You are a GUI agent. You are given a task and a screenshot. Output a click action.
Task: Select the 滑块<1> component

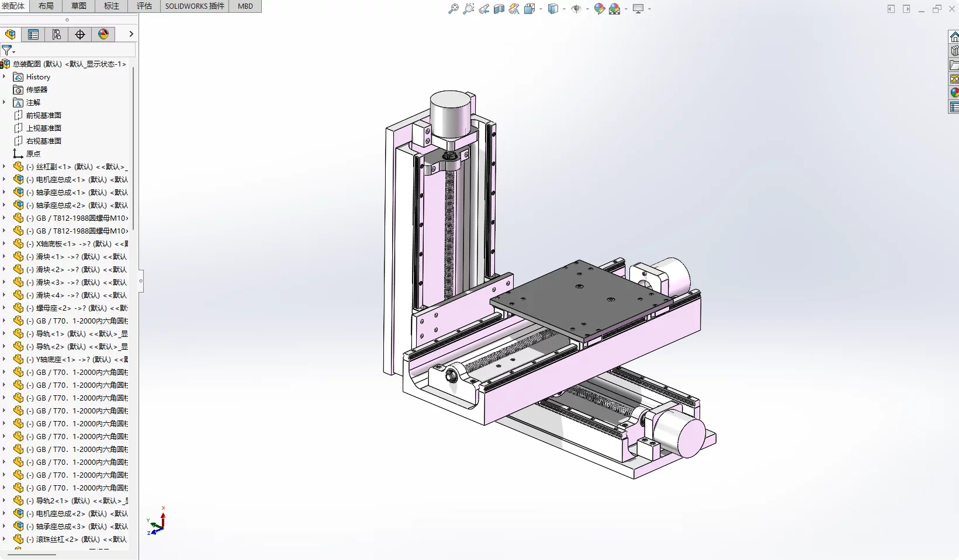[x=70, y=256]
